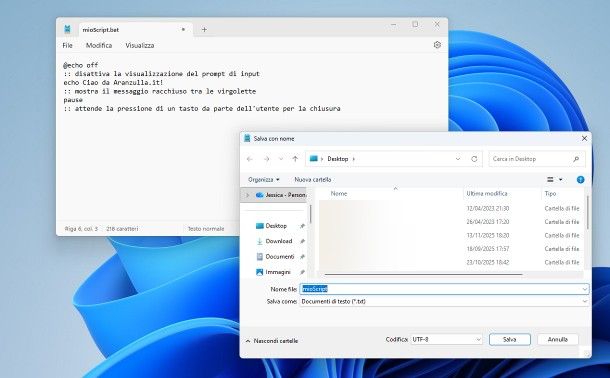610x378 pixels.
Task: Open the Organizza dropdown menu
Action: click(264, 180)
